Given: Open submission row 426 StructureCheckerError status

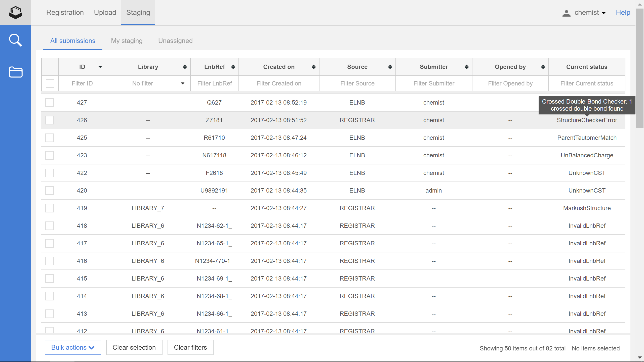Looking at the screenshot, I should (587, 120).
